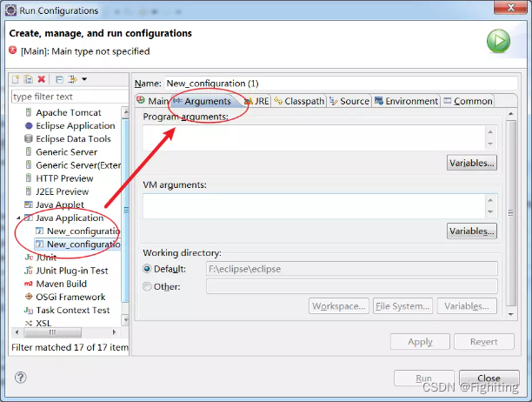
Task: Delete selected launch configuration via red X
Action: (42, 79)
